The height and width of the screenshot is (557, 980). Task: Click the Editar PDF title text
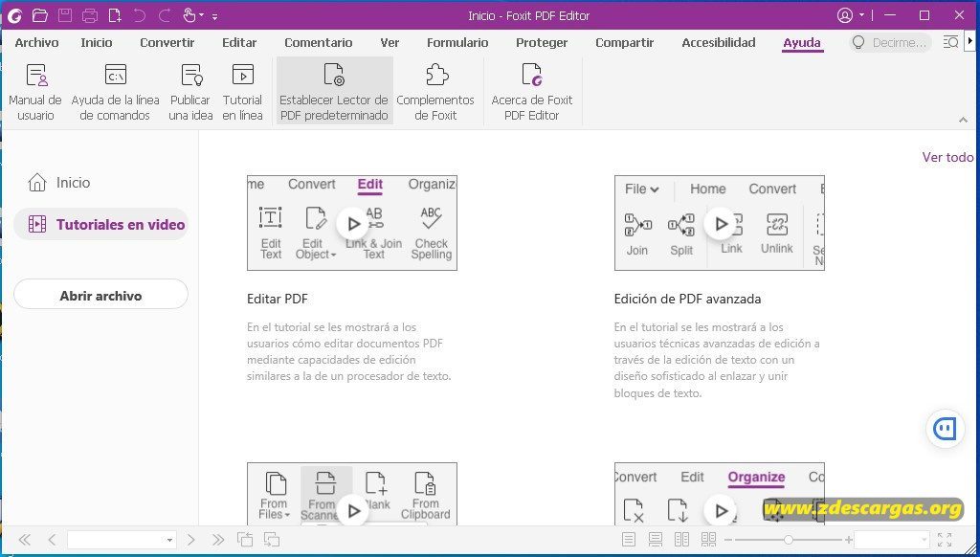[277, 299]
